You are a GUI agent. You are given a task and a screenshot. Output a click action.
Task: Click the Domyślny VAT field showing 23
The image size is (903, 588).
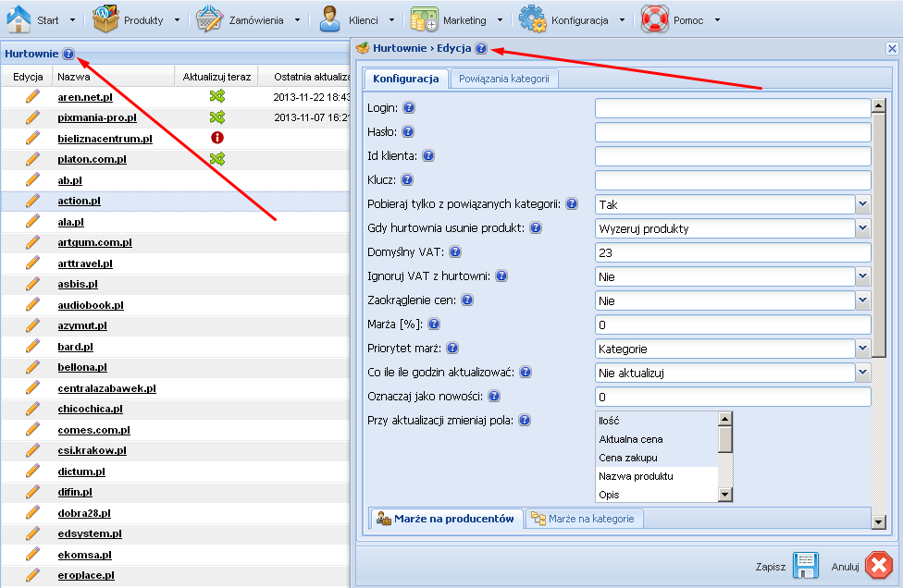(x=733, y=252)
